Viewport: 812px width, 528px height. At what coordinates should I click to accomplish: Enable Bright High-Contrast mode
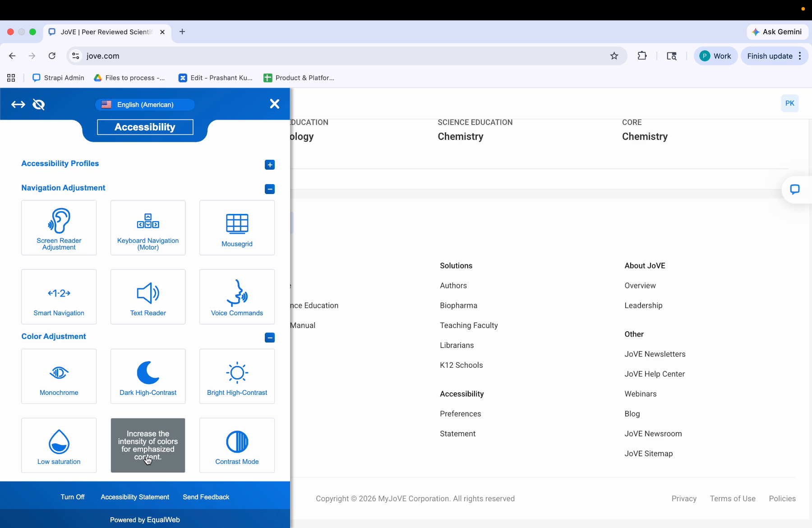point(237,376)
